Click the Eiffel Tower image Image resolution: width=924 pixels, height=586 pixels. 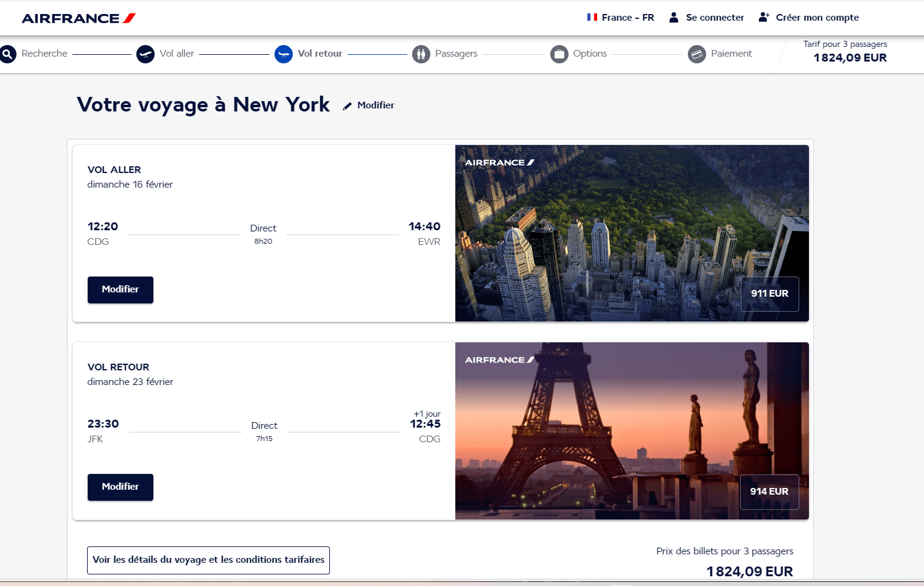[x=632, y=431]
